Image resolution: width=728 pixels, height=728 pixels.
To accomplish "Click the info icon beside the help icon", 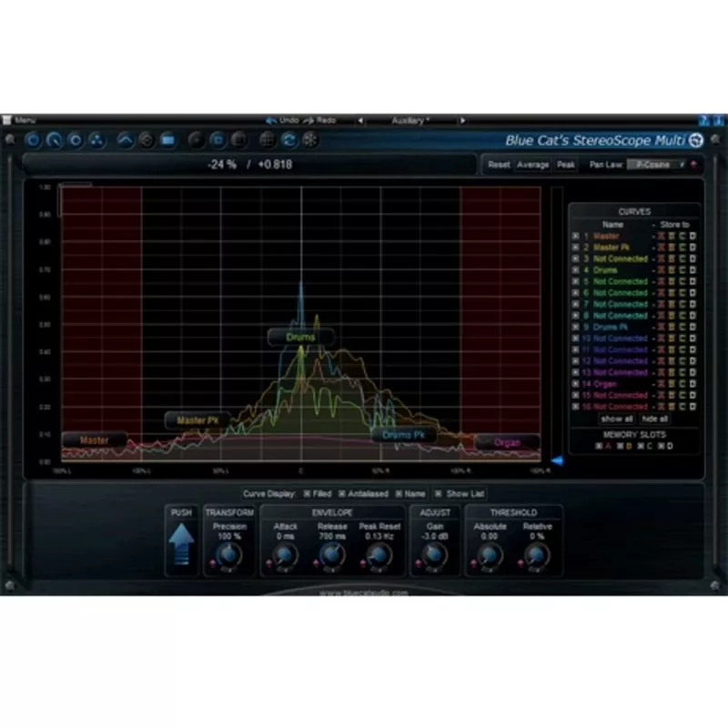I will pos(718,121).
